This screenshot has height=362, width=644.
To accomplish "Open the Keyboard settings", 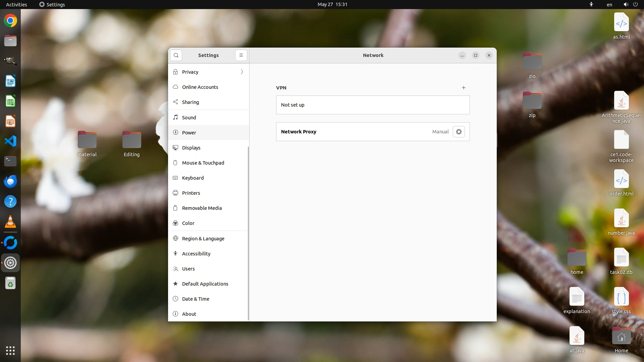I will click(193, 178).
